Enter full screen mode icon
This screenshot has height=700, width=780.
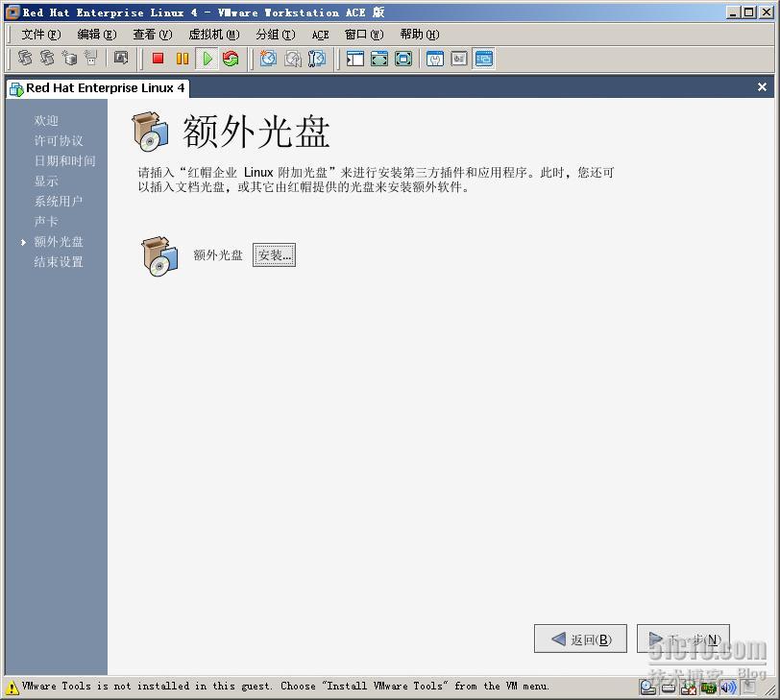403,59
